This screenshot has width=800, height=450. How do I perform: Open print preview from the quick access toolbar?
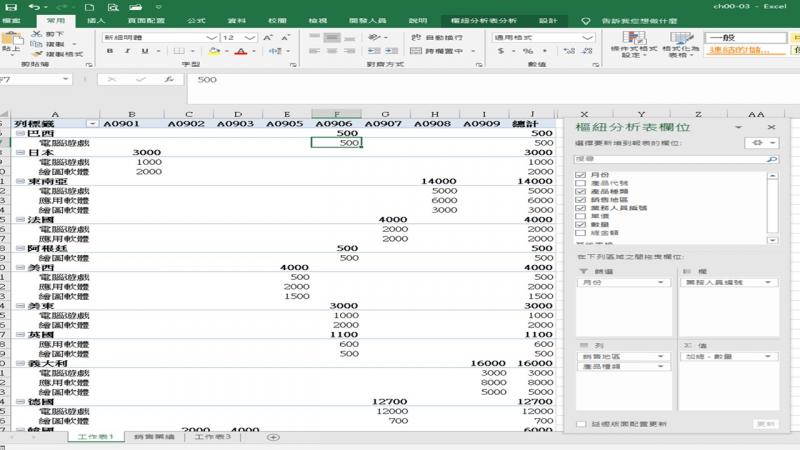tap(113, 7)
